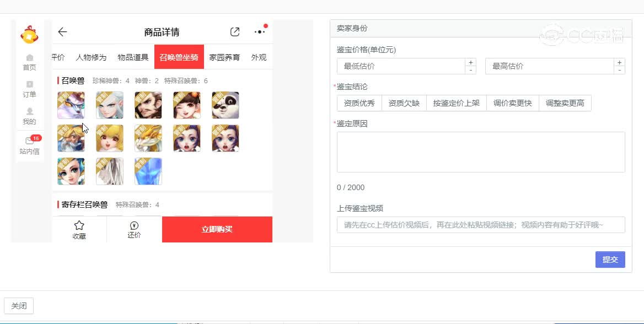
Task: Open 订单 in the sidebar
Action: [29, 89]
